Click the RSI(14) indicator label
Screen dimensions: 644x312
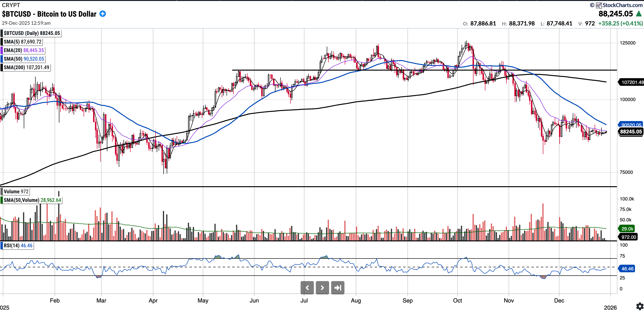pyautogui.click(x=18, y=245)
